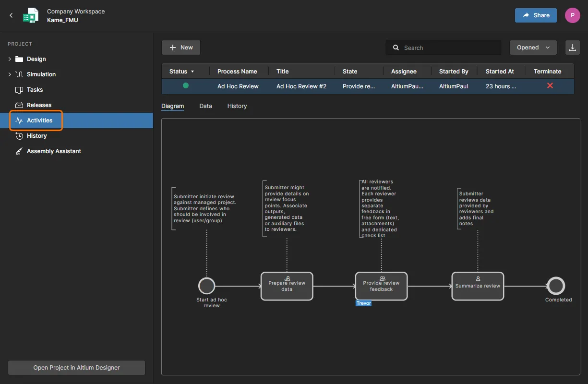Expand the Design tree node
The height and width of the screenshot is (384, 588).
tap(10, 59)
